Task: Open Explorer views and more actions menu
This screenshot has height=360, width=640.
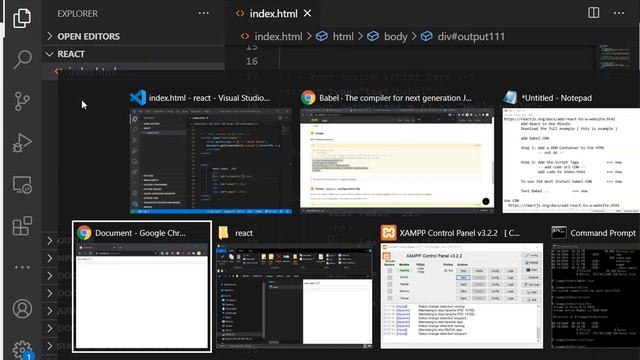Action: pyautogui.click(x=203, y=13)
